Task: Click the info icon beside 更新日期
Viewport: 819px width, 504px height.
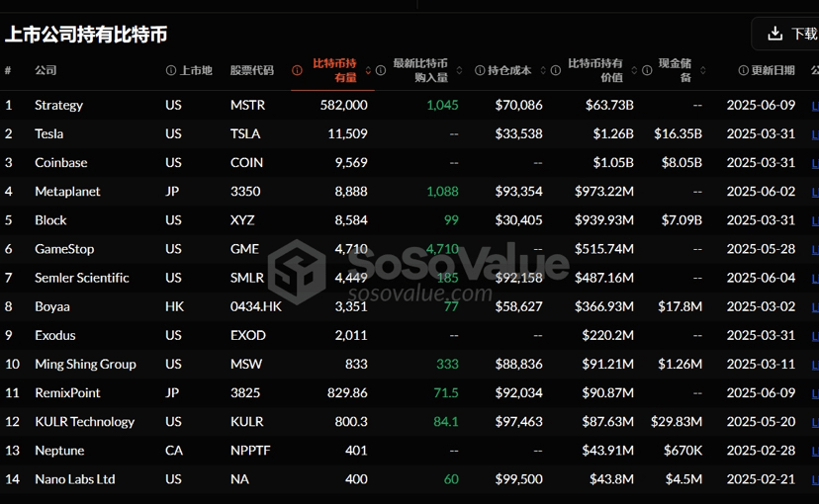Action: tap(743, 70)
